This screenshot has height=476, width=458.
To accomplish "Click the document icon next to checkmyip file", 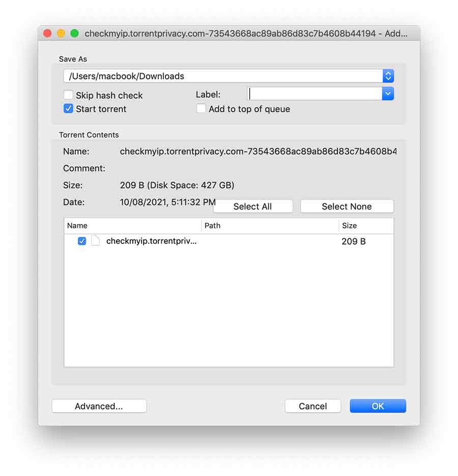I will pos(95,241).
